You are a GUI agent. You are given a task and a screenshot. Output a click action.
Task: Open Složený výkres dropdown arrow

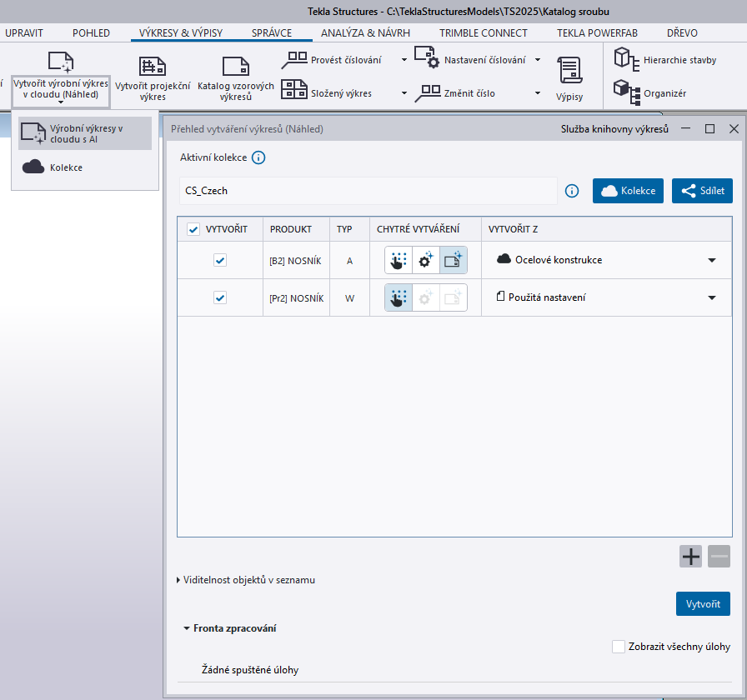404,93
